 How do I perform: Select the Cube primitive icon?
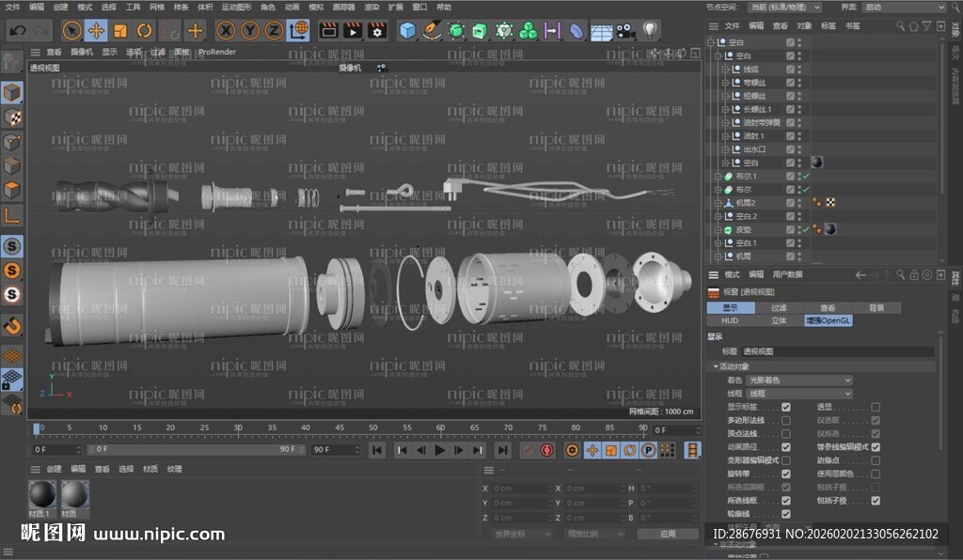coord(407,30)
